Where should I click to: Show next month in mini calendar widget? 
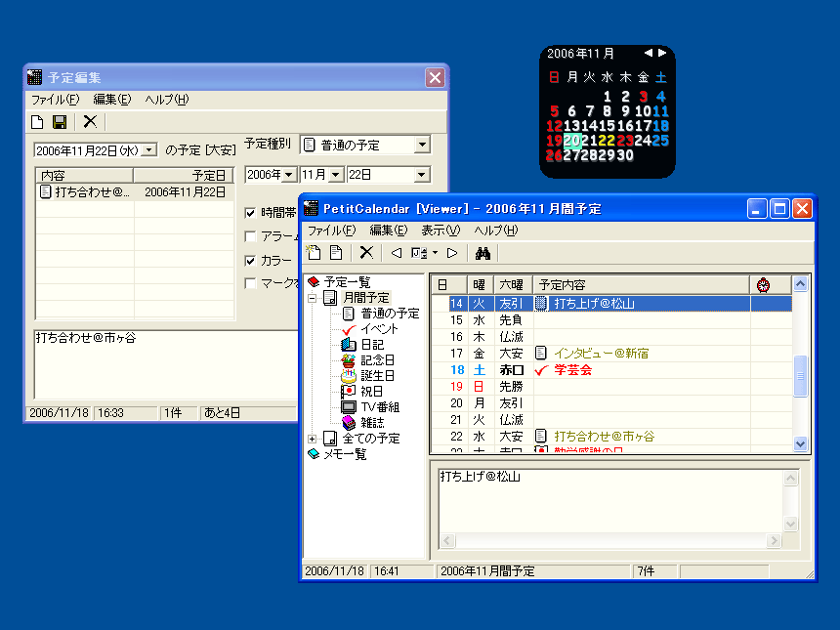(662, 53)
